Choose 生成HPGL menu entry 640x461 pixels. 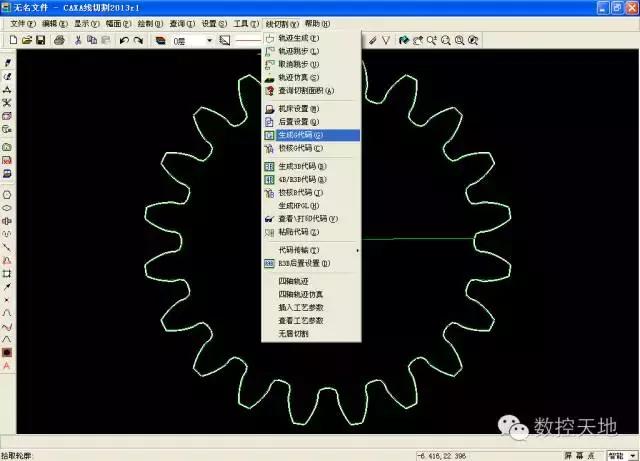pos(311,205)
